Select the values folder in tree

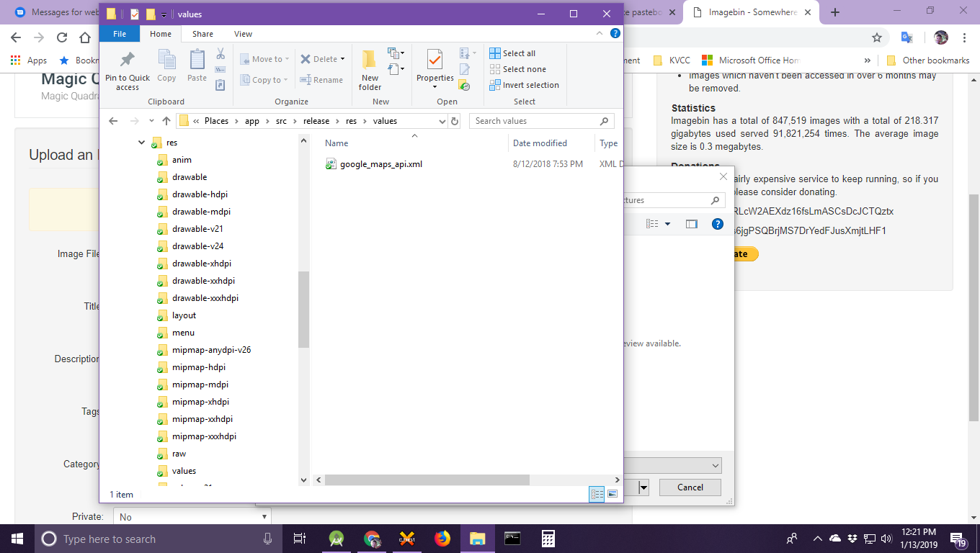point(184,471)
